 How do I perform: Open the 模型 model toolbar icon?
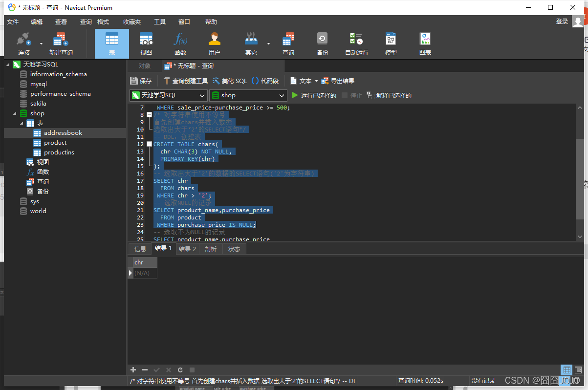(391, 44)
